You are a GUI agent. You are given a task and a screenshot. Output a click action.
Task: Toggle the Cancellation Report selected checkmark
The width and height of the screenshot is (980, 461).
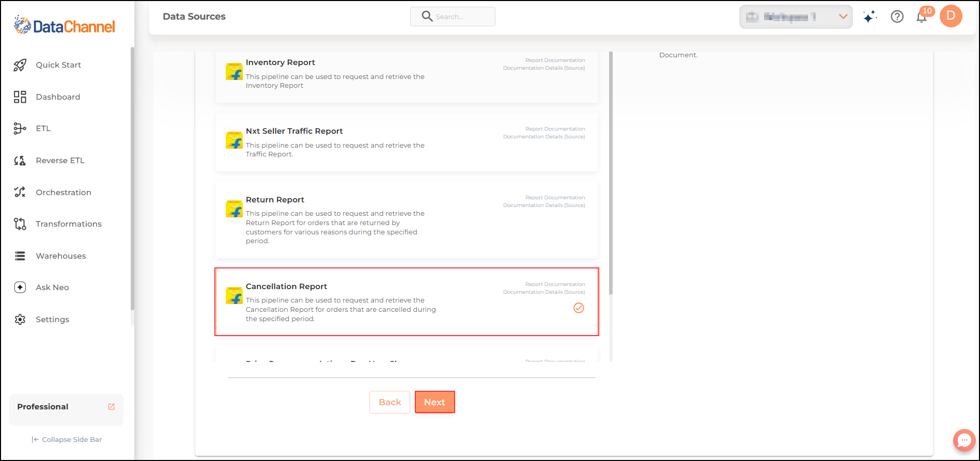point(579,308)
